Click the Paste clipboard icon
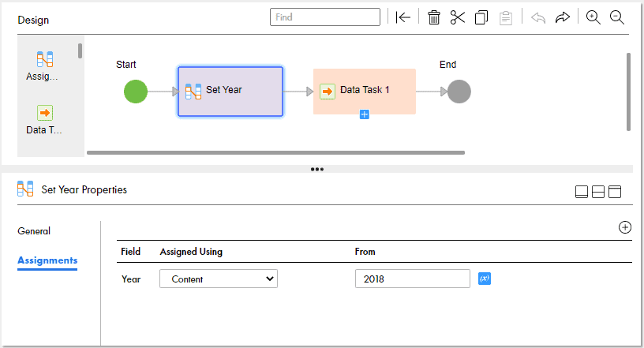 coord(506,17)
